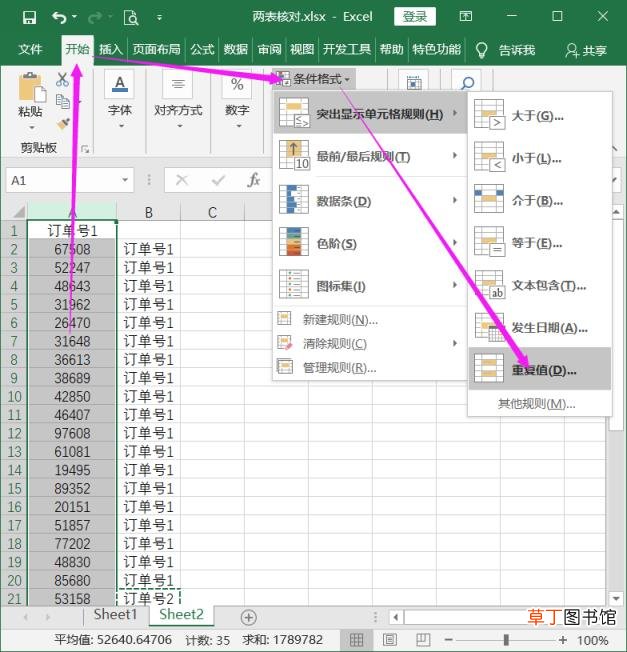Screen dimensions: 627x652
Task: Open Print Preview from the quick access toolbar
Action: point(131,17)
